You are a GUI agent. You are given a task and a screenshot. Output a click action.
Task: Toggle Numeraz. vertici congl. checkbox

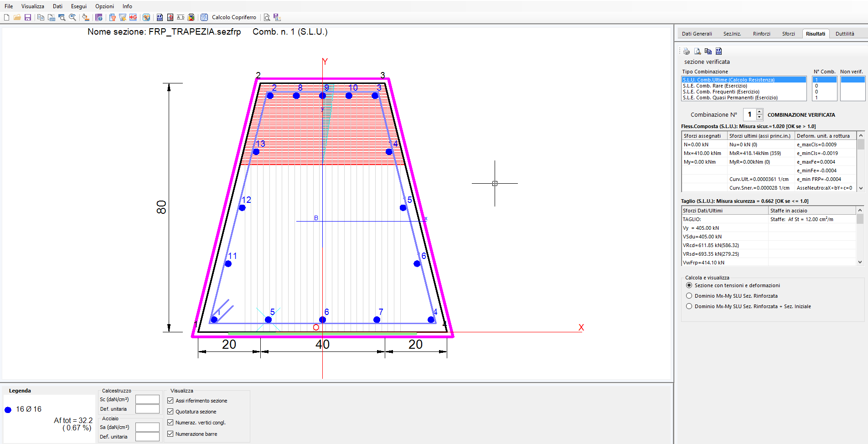(170, 423)
